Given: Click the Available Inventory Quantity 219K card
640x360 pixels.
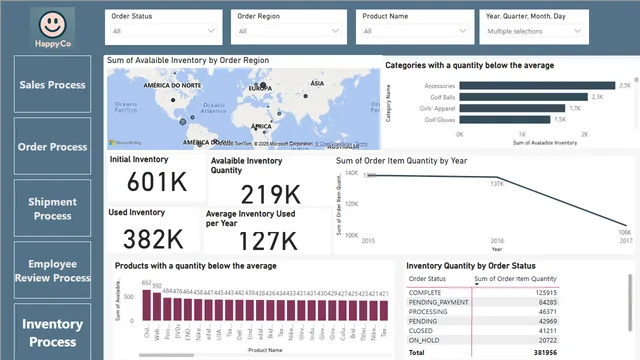Looking at the screenshot, I should 270,180.
